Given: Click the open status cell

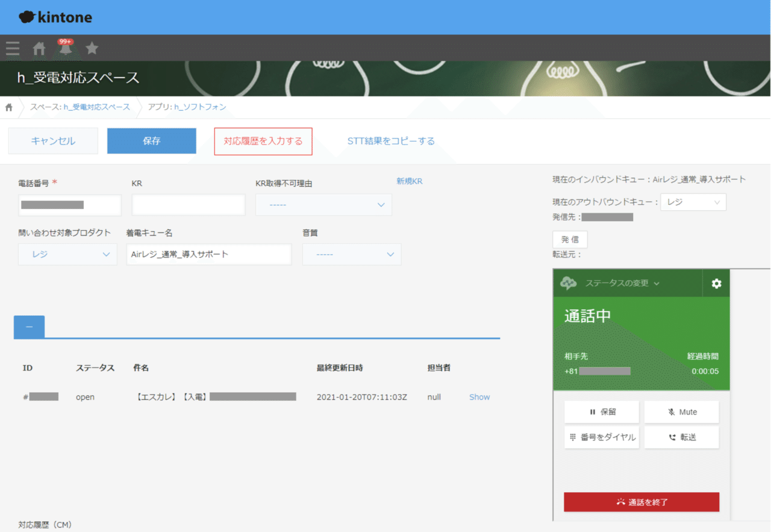Looking at the screenshot, I should click(x=85, y=397).
